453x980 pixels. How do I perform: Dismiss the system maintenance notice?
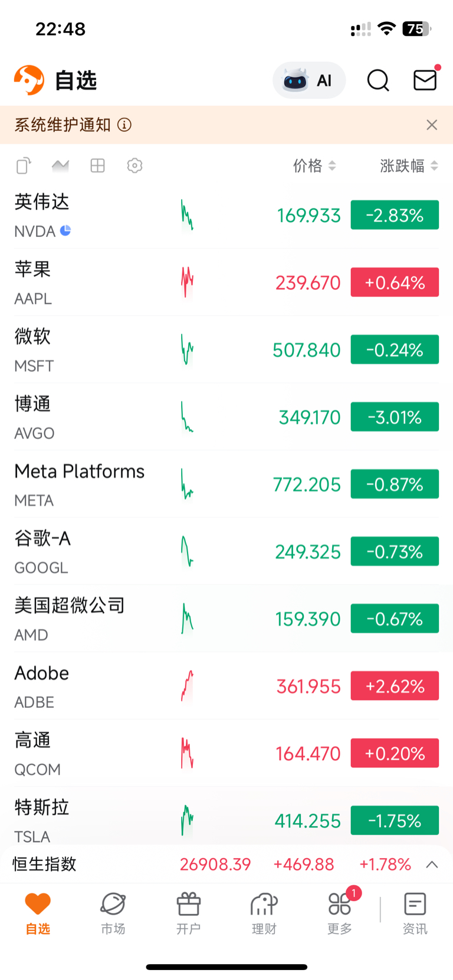[x=432, y=125]
